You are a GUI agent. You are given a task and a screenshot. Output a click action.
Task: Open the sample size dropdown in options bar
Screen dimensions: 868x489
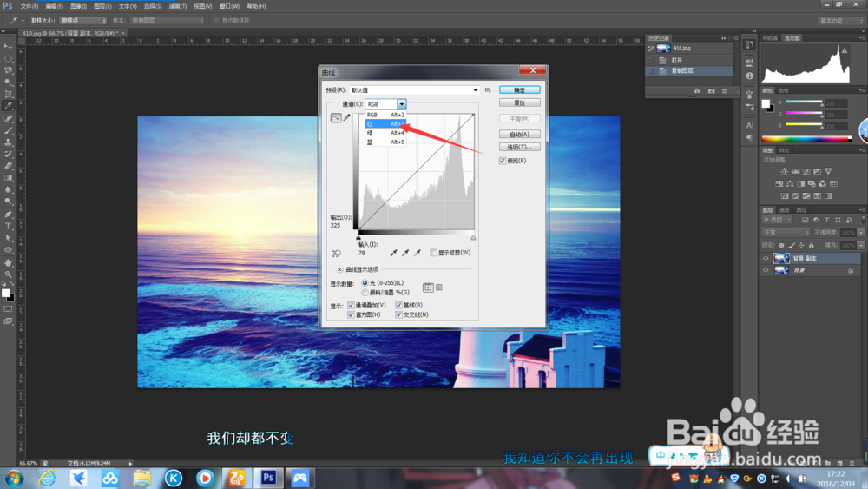tap(83, 21)
